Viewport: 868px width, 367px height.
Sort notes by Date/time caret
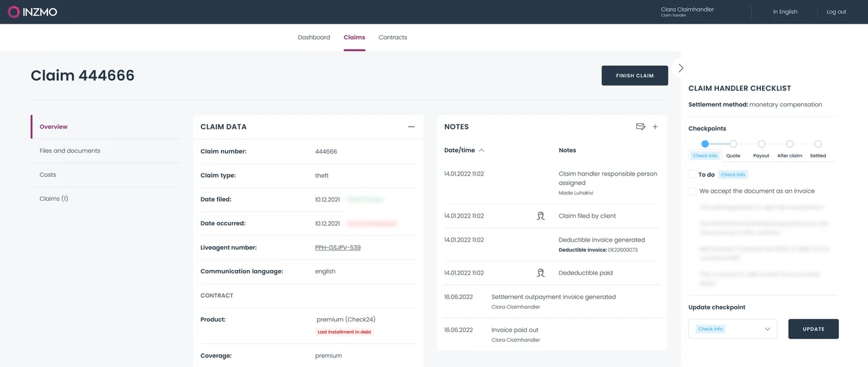click(x=481, y=151)
